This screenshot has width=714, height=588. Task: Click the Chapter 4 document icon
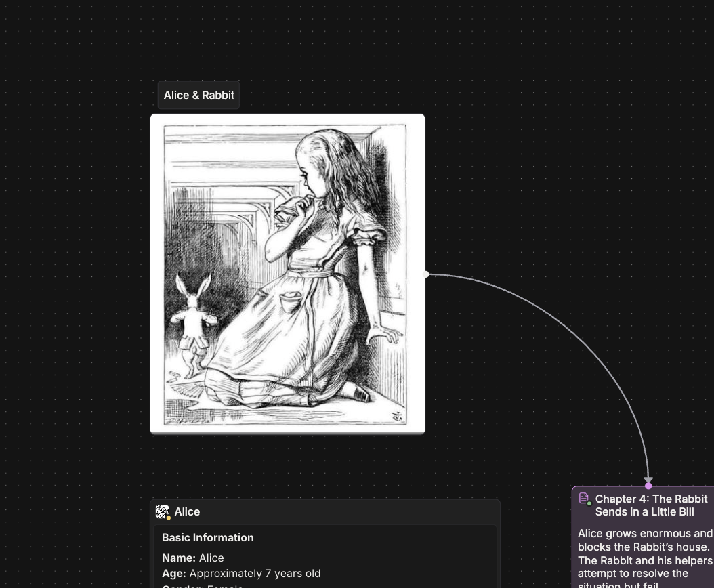click(x=584, y=499)
